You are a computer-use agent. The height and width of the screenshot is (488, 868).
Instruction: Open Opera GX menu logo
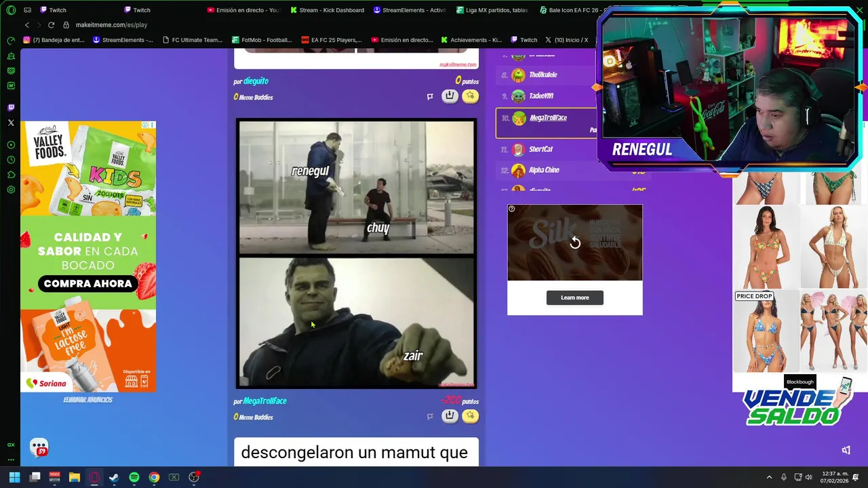pos(11,10)
